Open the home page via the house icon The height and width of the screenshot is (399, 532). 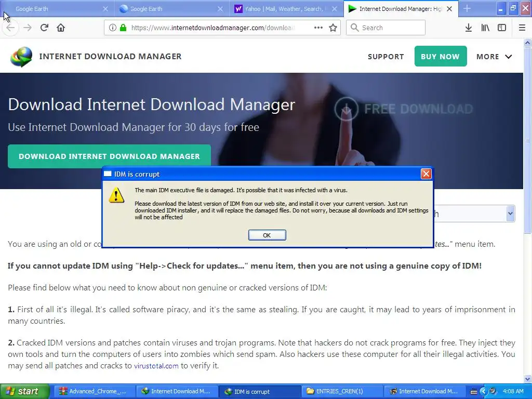61,28
